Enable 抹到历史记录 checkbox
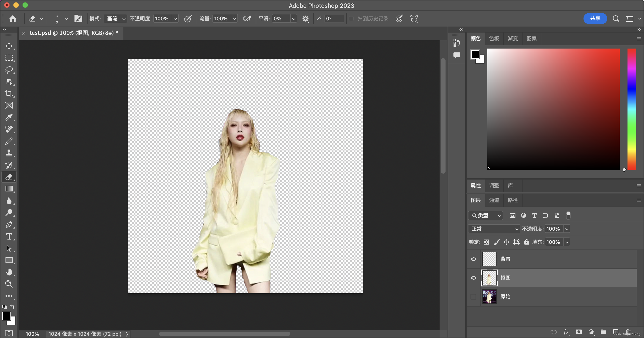This screenshot has height=338, width=644. click(x=351, y=19)
